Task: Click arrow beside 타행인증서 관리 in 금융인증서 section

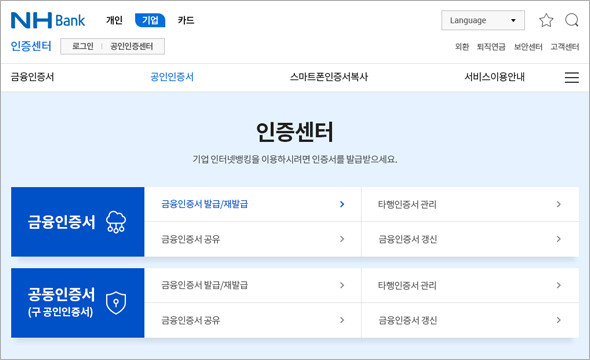Action: tap(558, 204)
